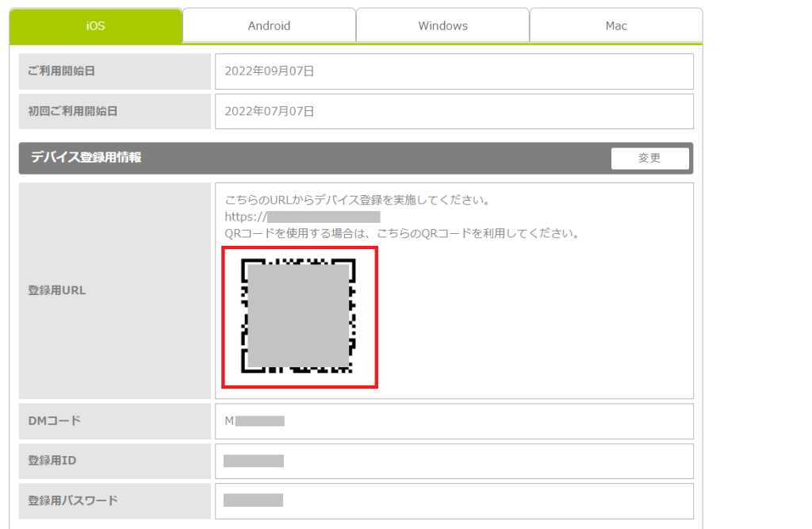Click the 変更 button

coord(650,158)
